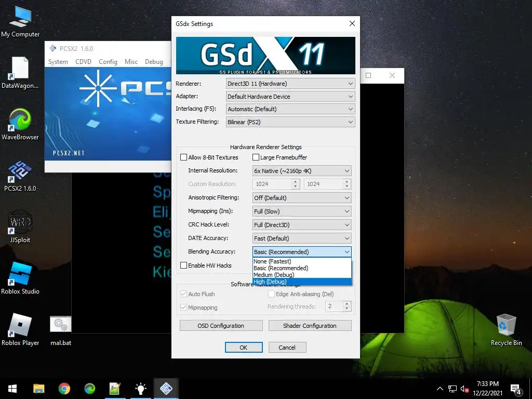
Task: Select Basic (Recommended) in dropdown list
Action: click(x=302, y=268)
